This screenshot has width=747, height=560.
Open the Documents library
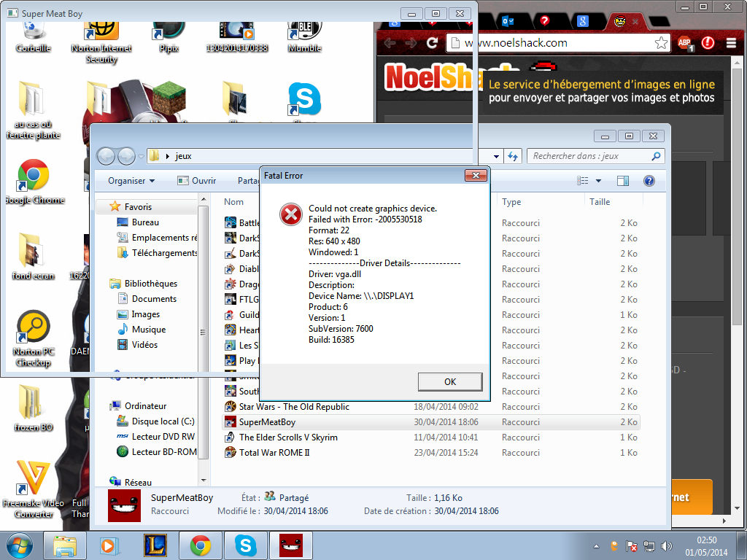(147, 298)
